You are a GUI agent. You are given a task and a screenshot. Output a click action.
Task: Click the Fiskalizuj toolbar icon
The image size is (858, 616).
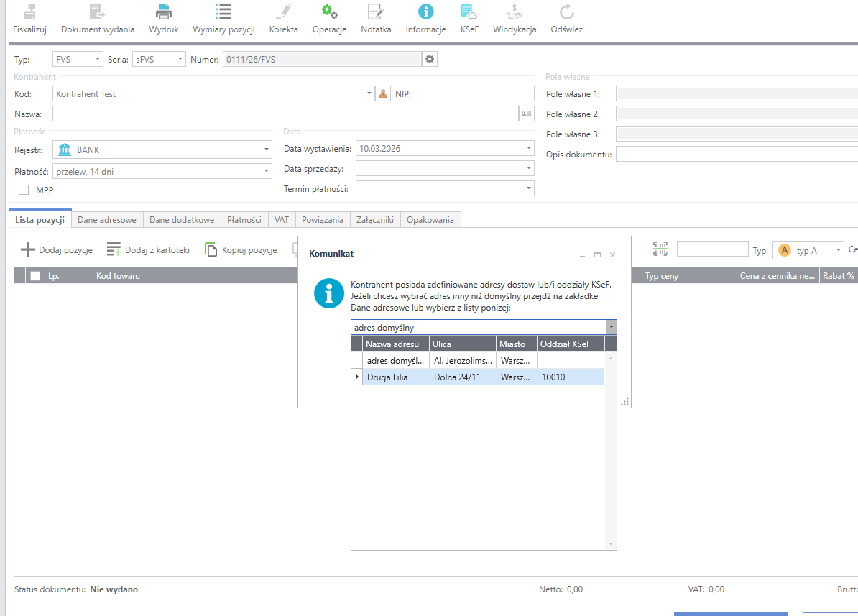tap(29, 12)
